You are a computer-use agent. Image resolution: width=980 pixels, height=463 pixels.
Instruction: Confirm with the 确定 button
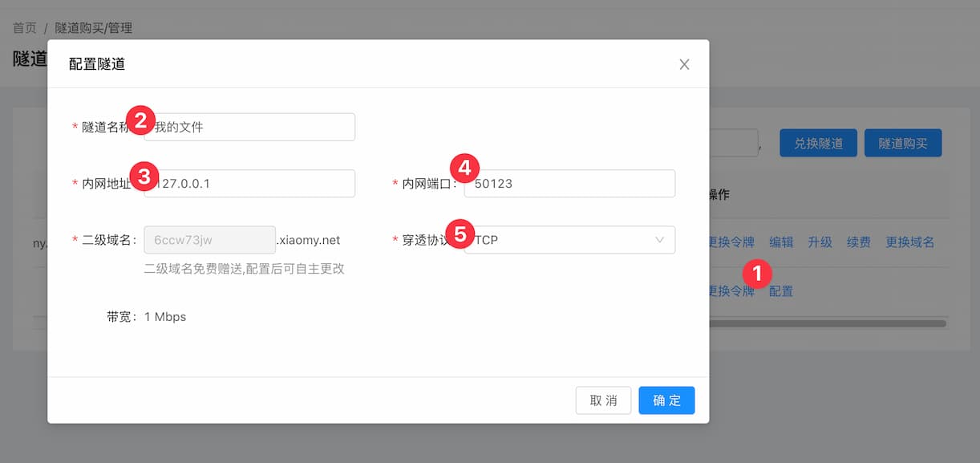[666, 400]
